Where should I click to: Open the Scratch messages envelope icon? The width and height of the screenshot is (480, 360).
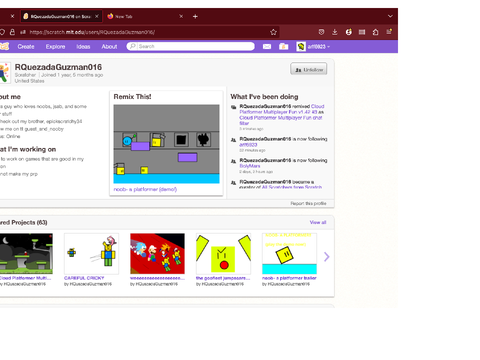tap(267, 47)
